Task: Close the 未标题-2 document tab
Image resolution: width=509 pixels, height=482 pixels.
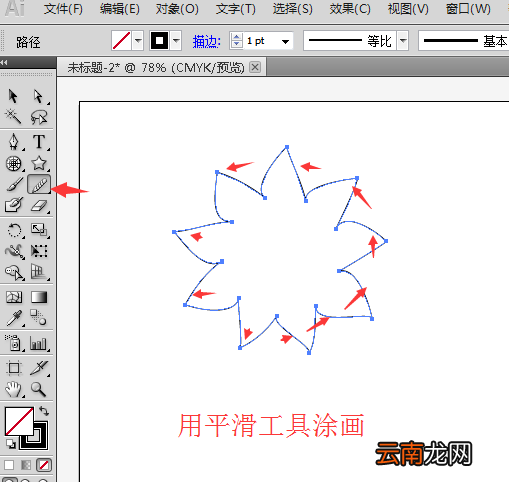Action: pos(255,67)
